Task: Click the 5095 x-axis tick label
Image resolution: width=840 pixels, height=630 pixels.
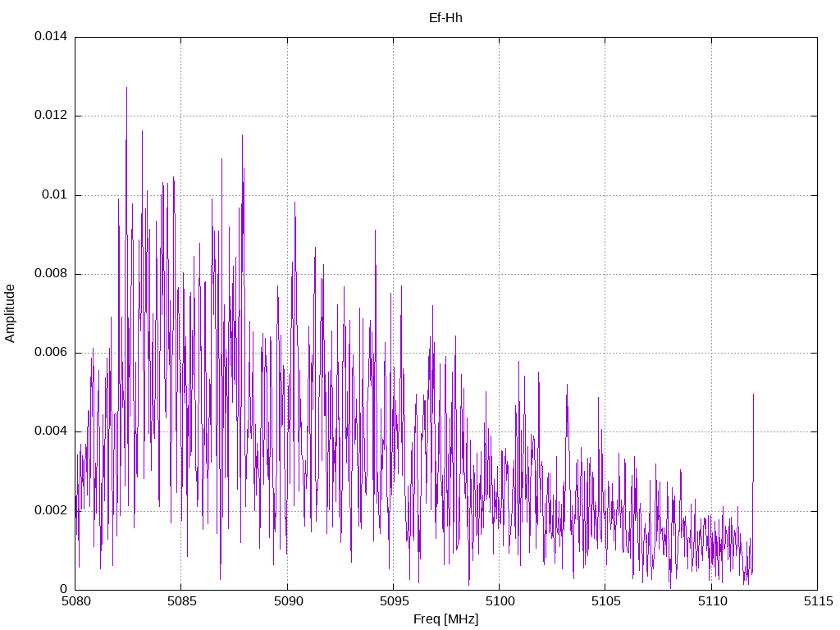Action: [394, 601]
